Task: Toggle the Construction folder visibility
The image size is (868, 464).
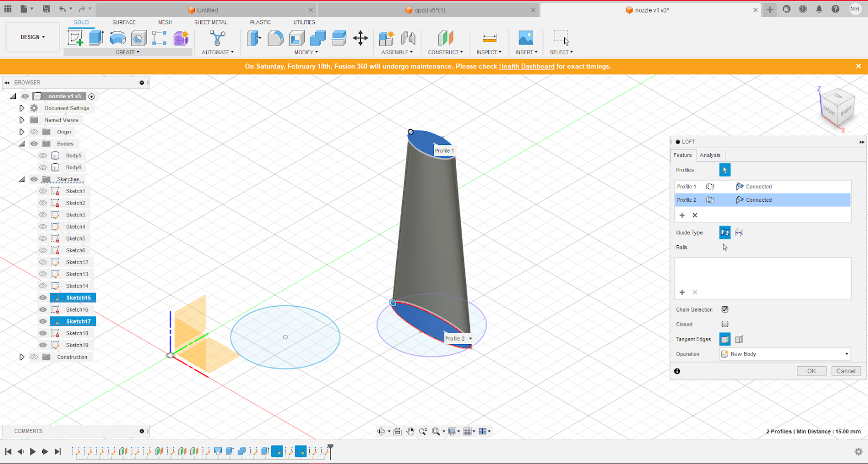Action: click(x=34, y=357)
